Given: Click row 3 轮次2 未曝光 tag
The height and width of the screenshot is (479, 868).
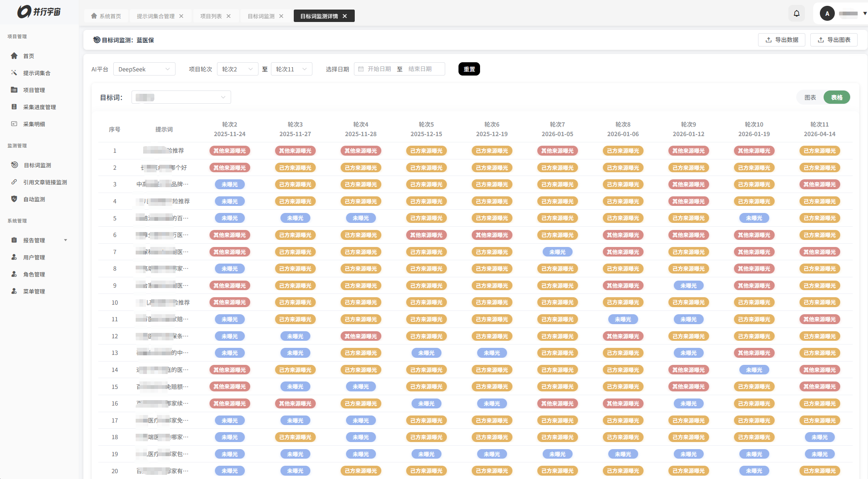Looking at the screenshot, I should pyautogui.click(x=230, y=184).
